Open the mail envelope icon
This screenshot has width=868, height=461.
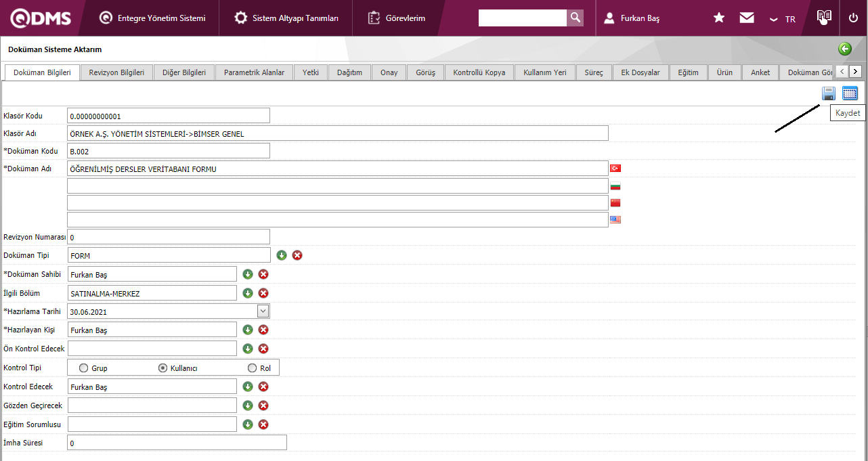click(x=747, y=18)
